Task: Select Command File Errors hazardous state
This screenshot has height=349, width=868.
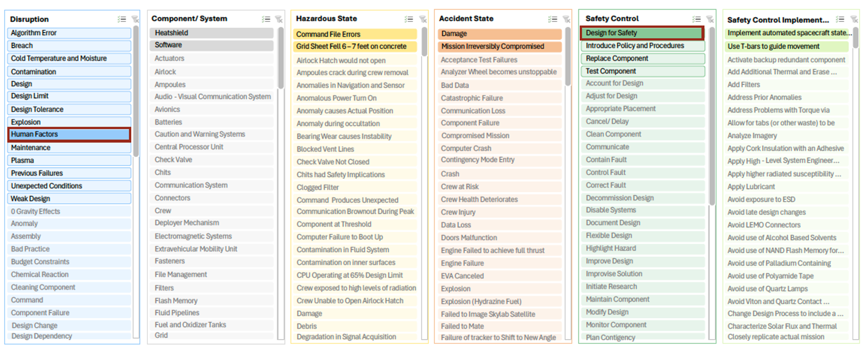Action: (355, 34)
